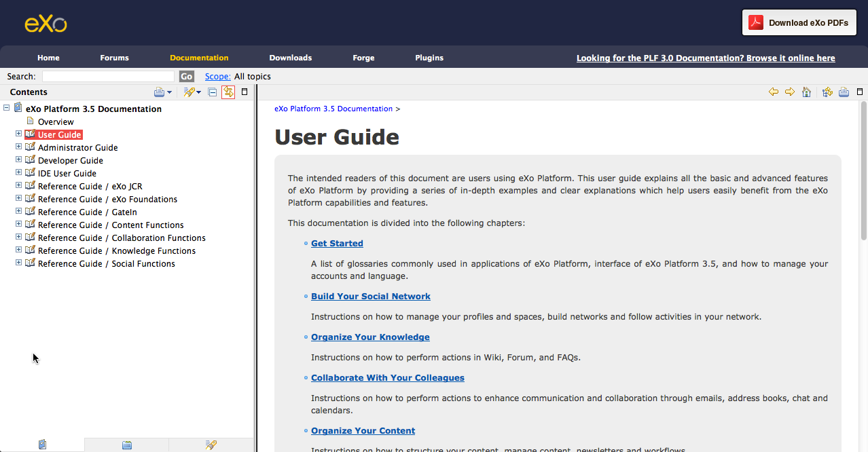868x452 pixels.
Task: Select Reference Guide / Knowledge Functions item
Action: point(117,250)
